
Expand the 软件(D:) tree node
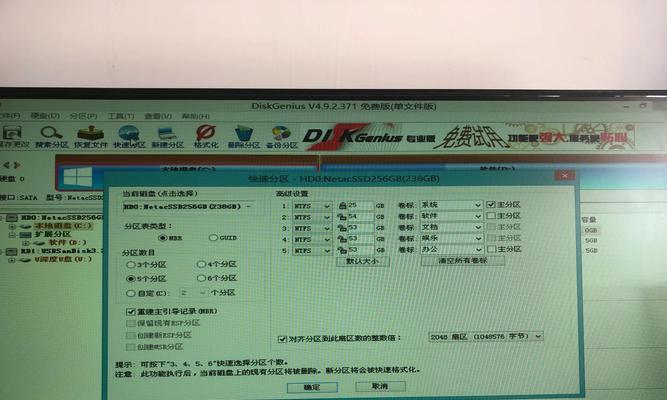(x=26, y=243)
